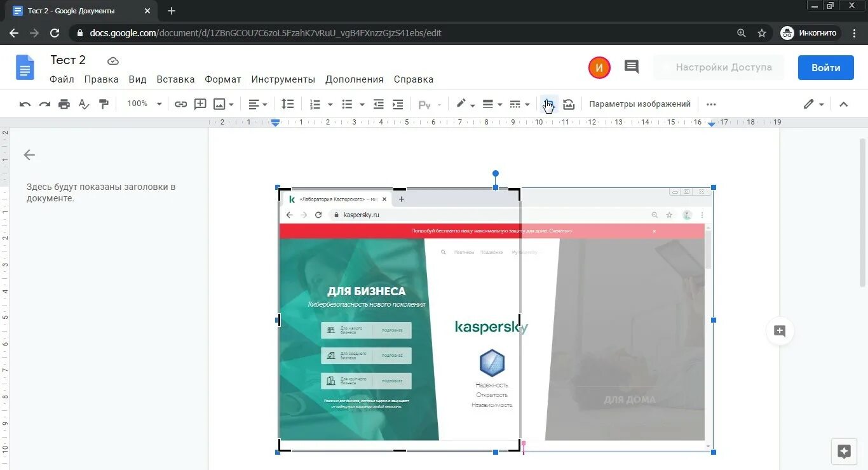Open the border color pencil tool
This screenshot has width=868, height=470.
[x=465, y=104]
